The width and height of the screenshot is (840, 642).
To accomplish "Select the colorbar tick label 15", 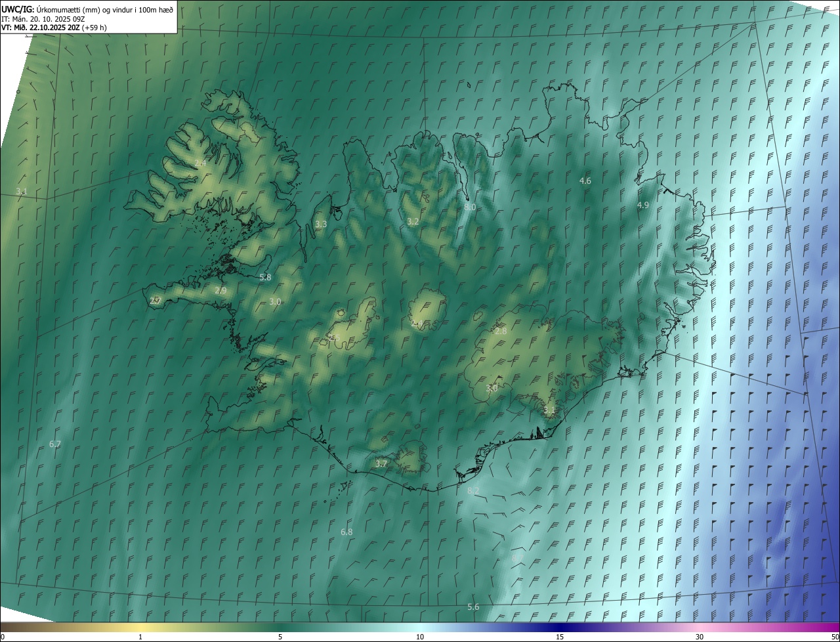I will [560, 637].
